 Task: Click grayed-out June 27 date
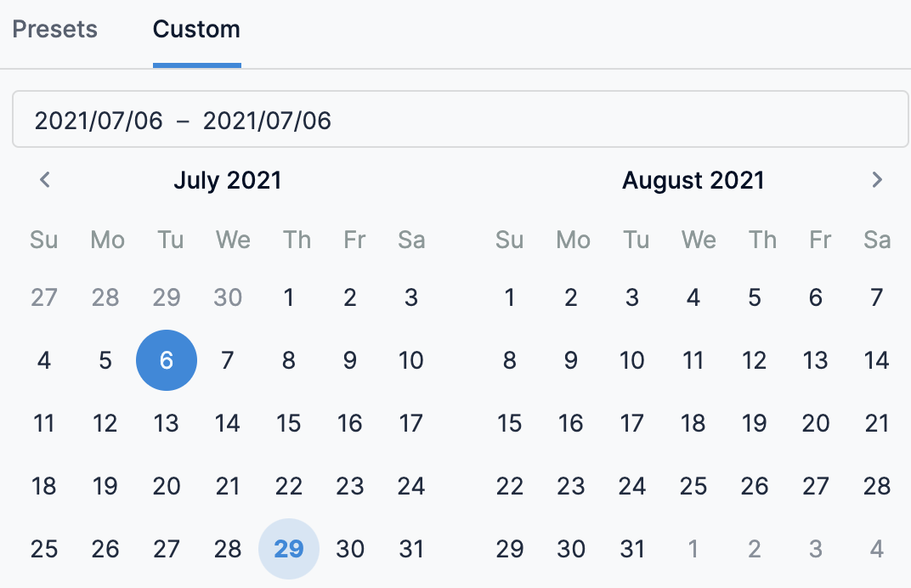coord(44,297)
